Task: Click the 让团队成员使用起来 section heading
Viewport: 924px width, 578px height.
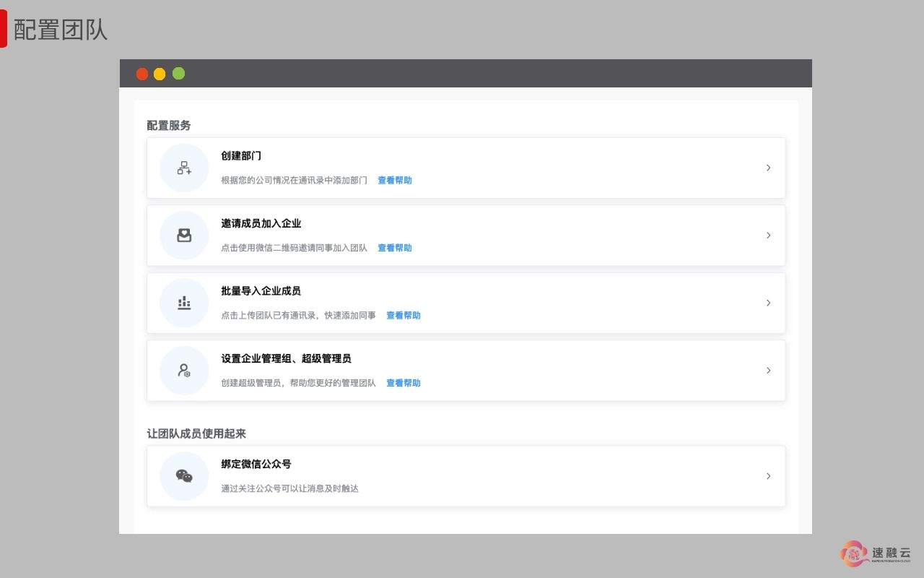Action: coord(196,433)
